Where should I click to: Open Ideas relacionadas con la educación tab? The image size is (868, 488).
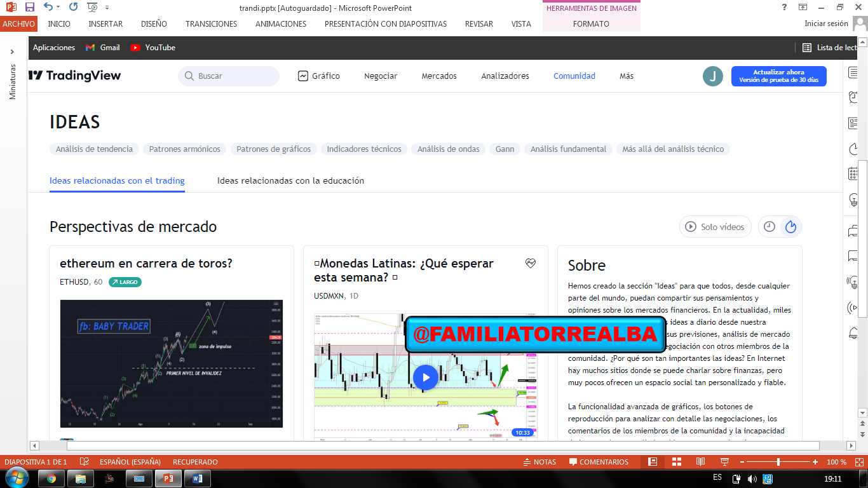(290, 181)
